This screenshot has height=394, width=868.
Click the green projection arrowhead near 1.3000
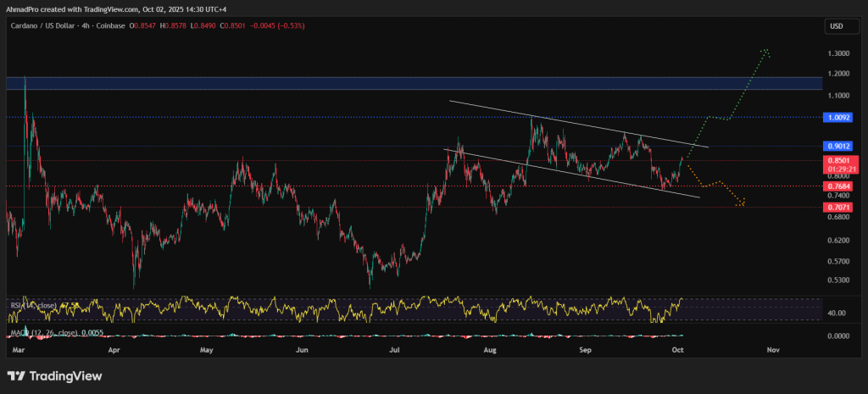pos(765,51)
